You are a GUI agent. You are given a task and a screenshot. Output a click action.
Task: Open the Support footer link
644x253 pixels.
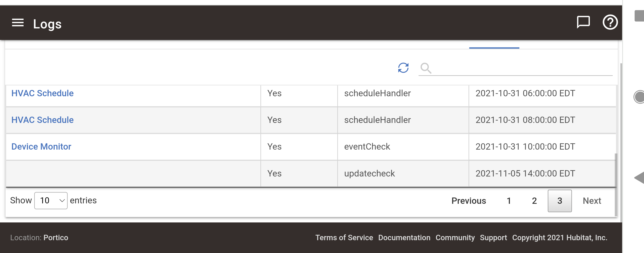click(x=493, y=237)
